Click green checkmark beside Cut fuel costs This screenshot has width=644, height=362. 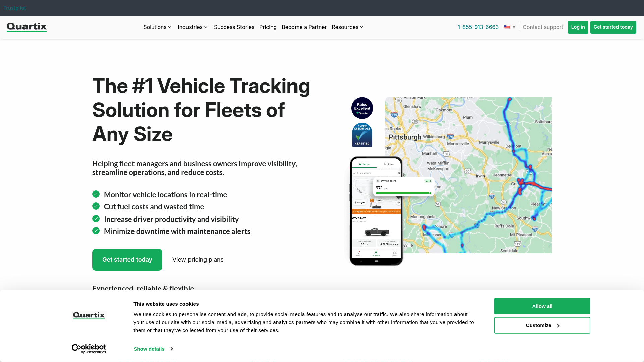pyautogui.click(x=96, y=206)
